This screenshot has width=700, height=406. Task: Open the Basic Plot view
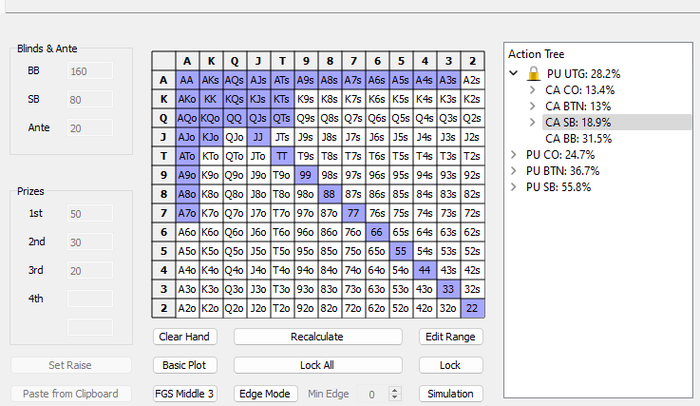point(185,365)
